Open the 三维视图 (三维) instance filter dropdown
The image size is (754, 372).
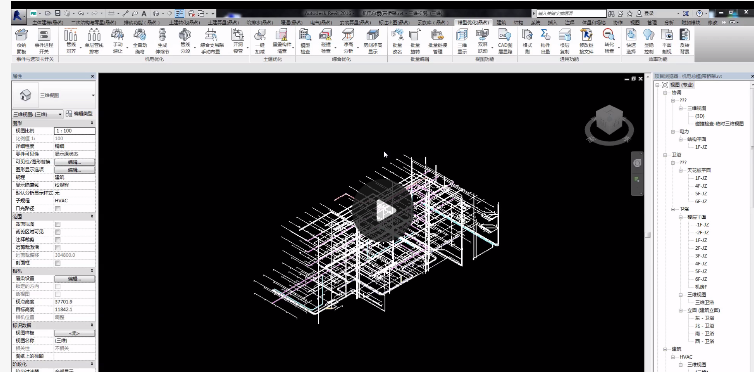click(x=38, y=114)
